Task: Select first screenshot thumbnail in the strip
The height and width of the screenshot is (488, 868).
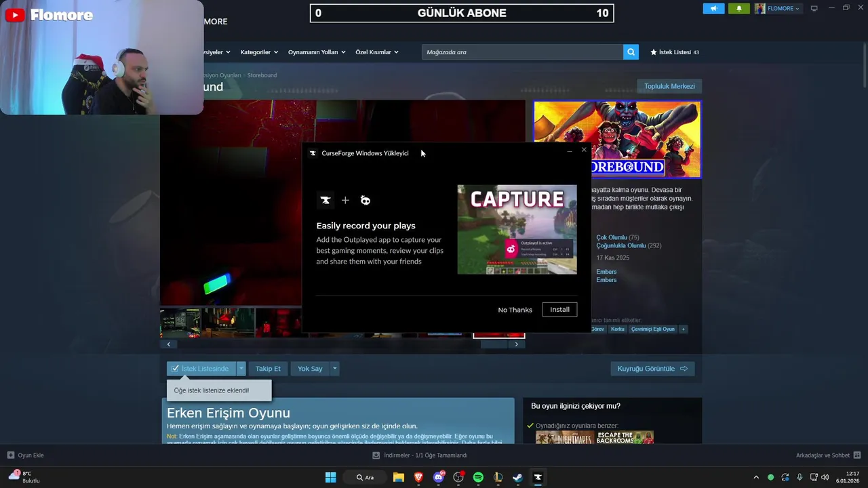Action: coord(180,323)
